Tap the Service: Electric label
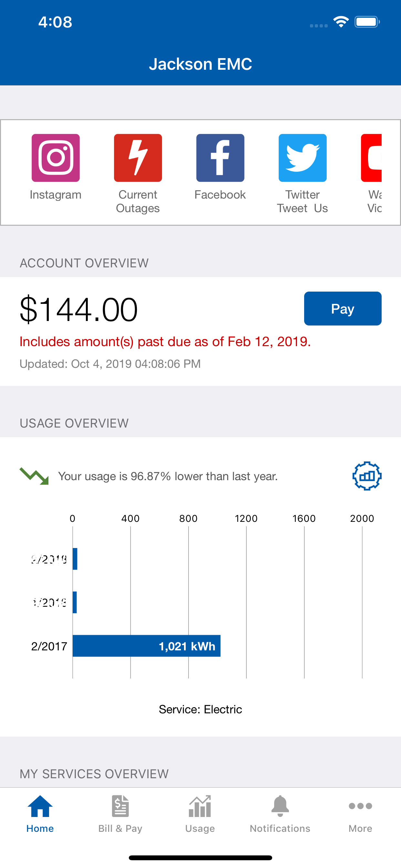This screenshot has height=868, width=401. tap(200, 709)
